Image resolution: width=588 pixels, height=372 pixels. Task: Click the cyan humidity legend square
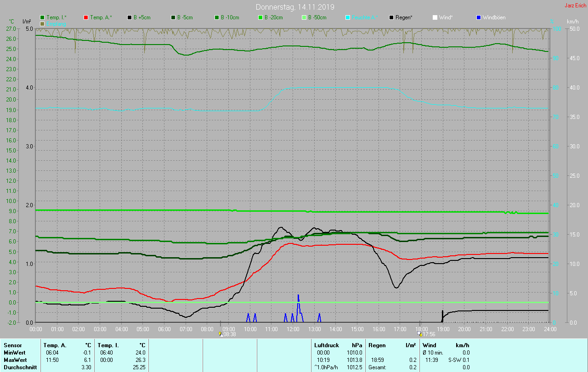click(348, 17)
